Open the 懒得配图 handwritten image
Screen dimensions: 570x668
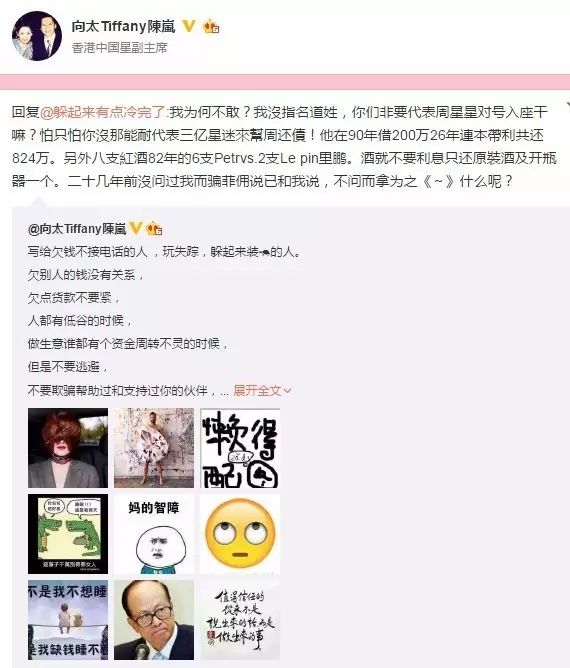(x=240, y=448)
